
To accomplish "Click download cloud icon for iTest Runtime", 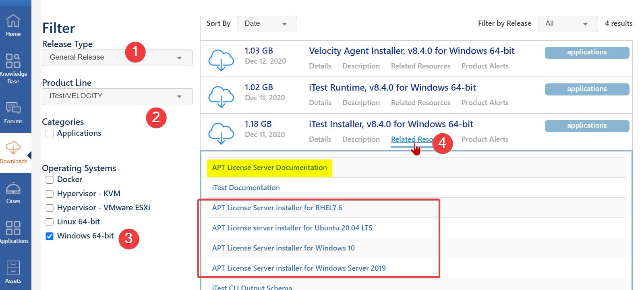I will [221, 97].
